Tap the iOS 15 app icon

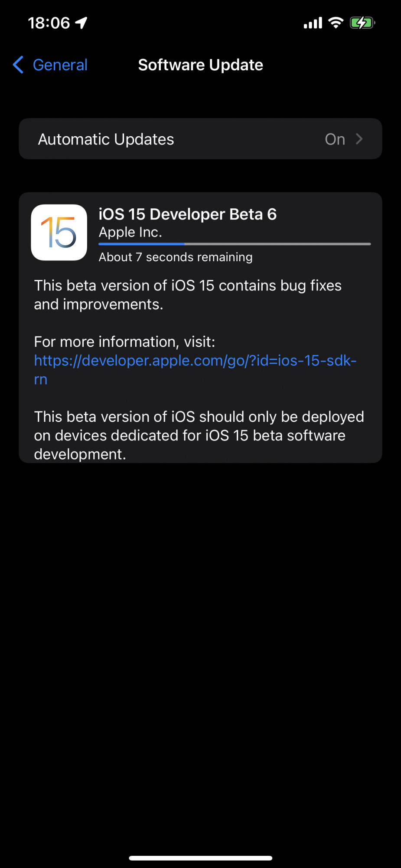tap(59, 232)
